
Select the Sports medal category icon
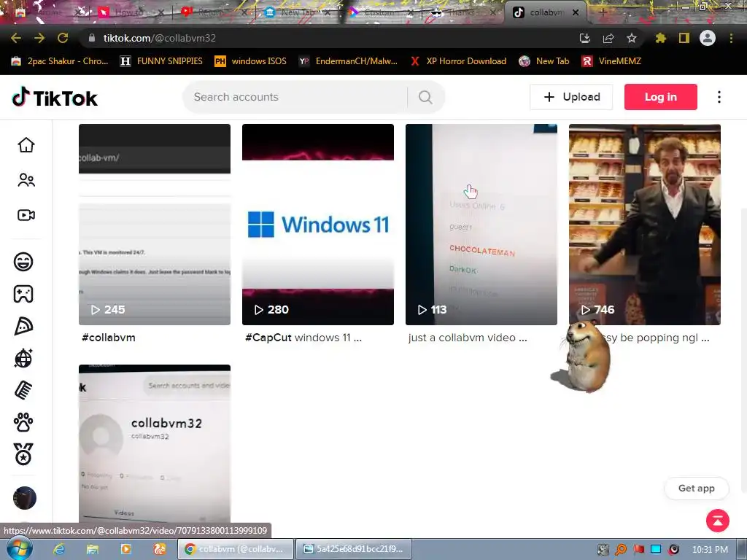point(23,454)
